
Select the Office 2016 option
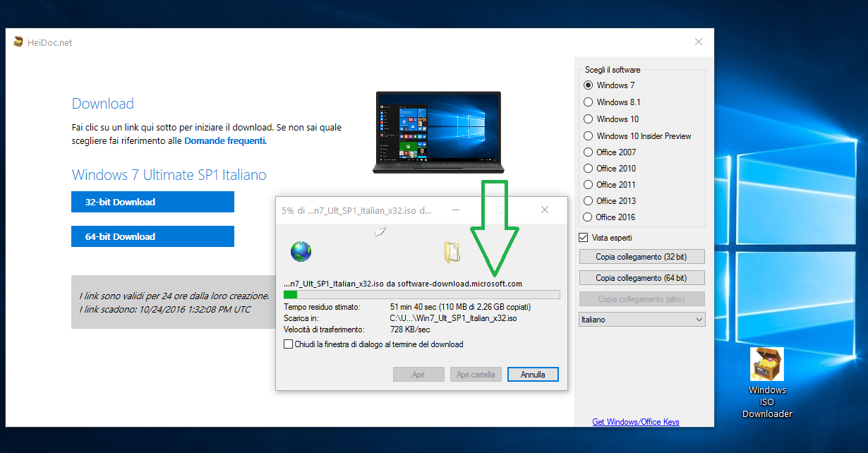pyautogui.click(x=589, y=217)
